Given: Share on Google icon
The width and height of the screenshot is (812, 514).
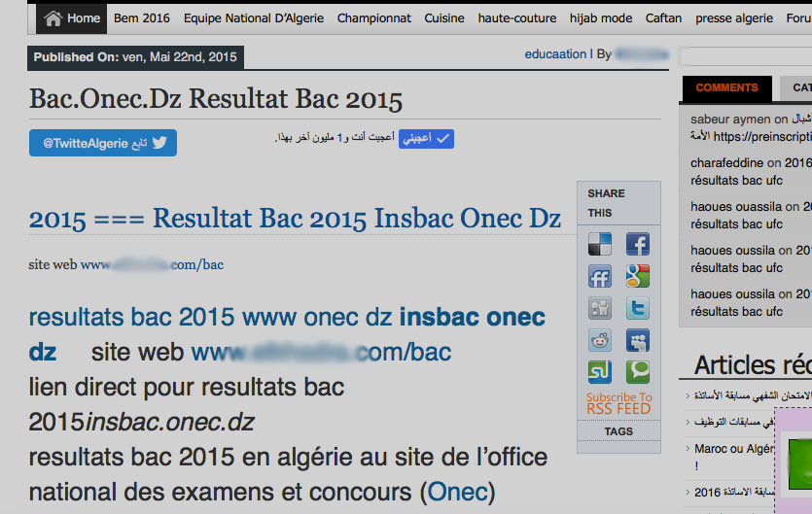Looking at the screenshot, I should coord(638,276).
